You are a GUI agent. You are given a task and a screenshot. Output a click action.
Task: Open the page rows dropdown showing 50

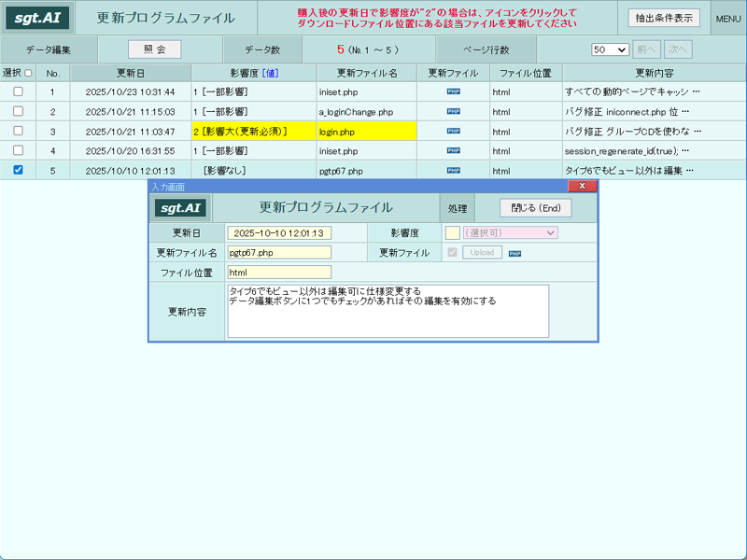pos(610,49)
